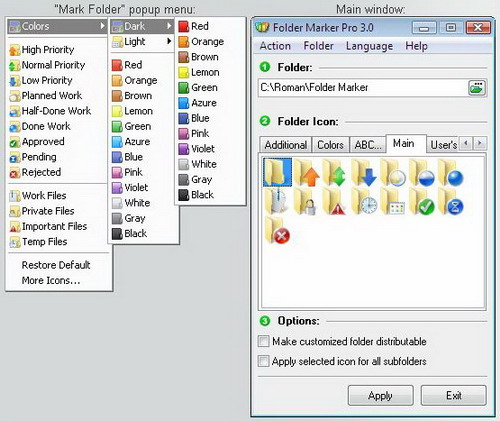The height and width of the screenshot is (421, 500).
Task: Click the browse folder icon next to path
Action: click(477, 88)
